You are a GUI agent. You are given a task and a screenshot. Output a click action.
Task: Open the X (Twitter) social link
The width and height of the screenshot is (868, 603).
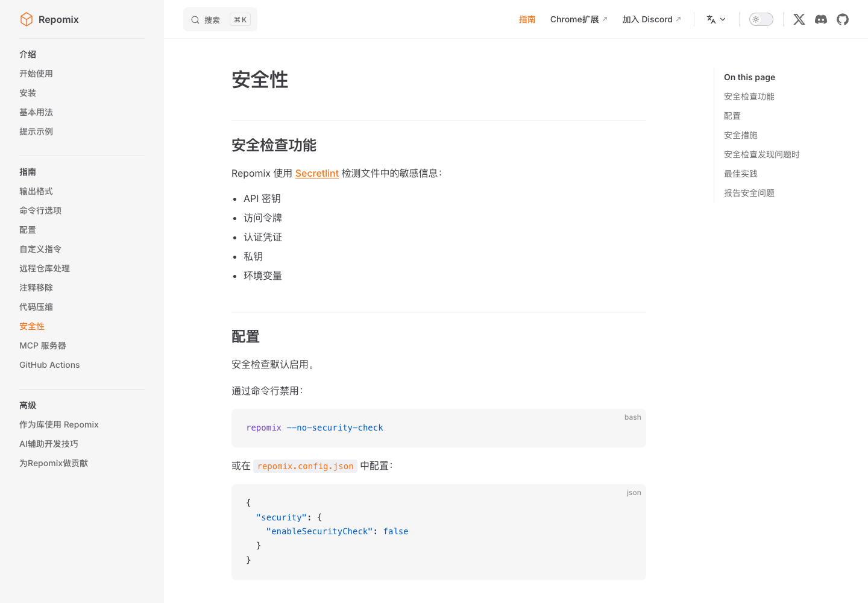tap(799, 19)
